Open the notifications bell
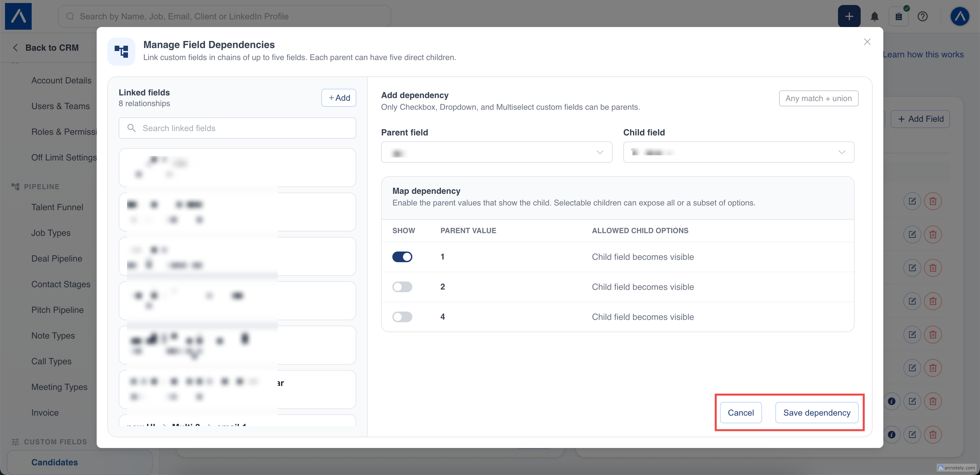 pyautogui.click(x=874, y=16)
